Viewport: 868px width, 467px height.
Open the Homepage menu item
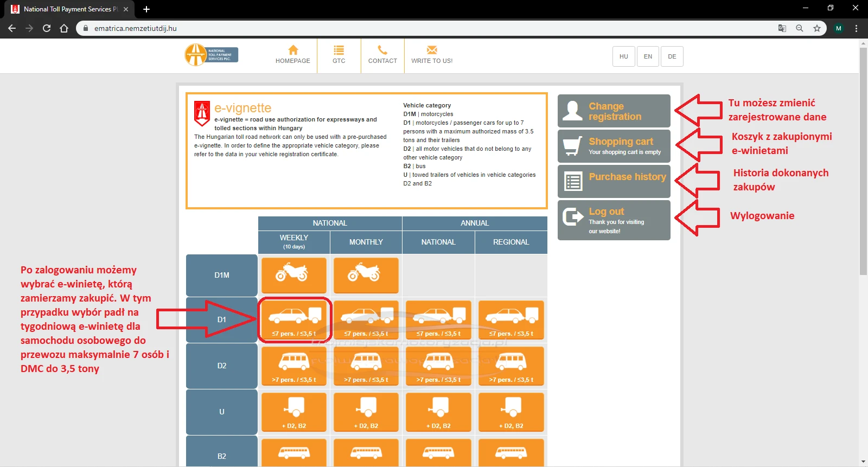point(293,55)
